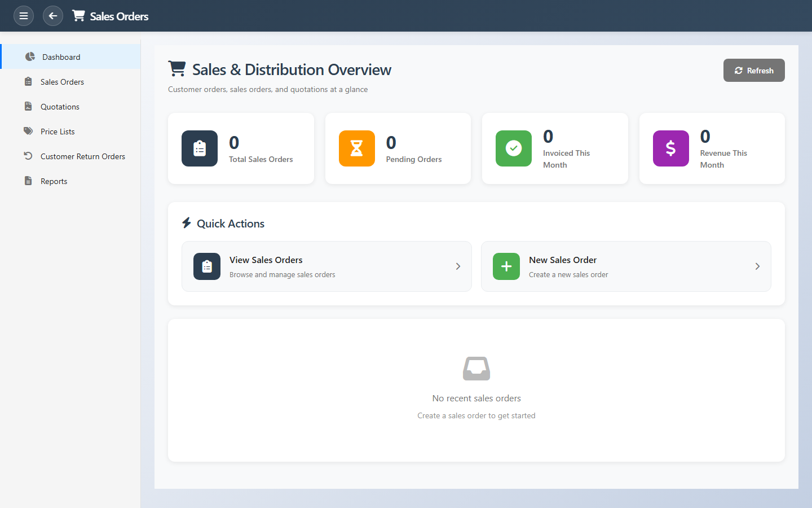Click the empty inbox tray icon
The image size is (812, 508).
(476, 369)
